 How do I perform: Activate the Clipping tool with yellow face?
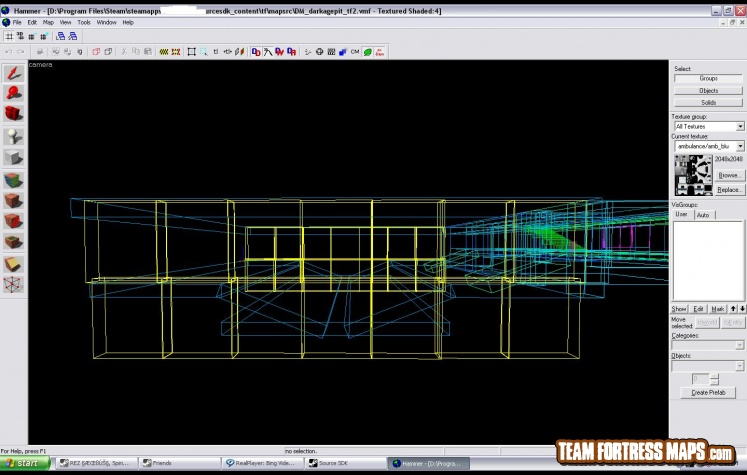coord(13,264)
